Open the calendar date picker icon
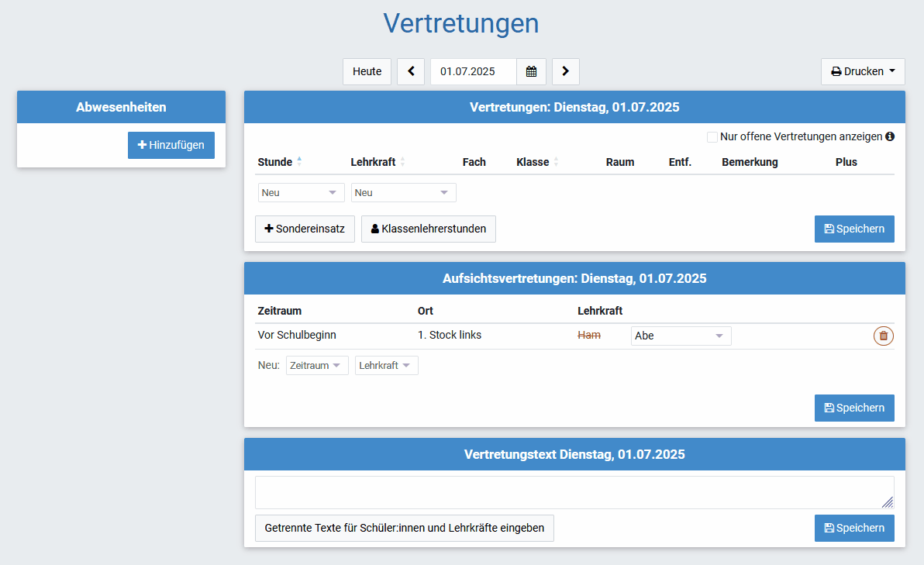Image resolution: width=924 pixels, height=565 pixels. pos(531,71)
